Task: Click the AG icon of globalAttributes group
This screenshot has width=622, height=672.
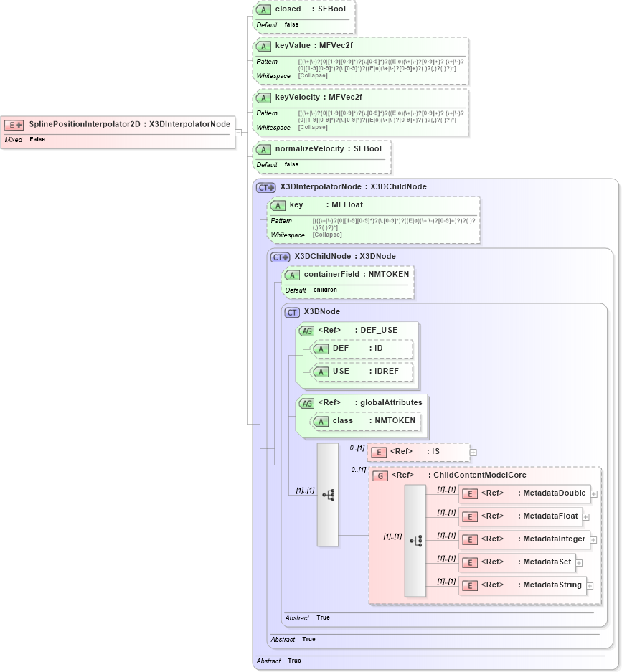Action: tap(307, 403)
